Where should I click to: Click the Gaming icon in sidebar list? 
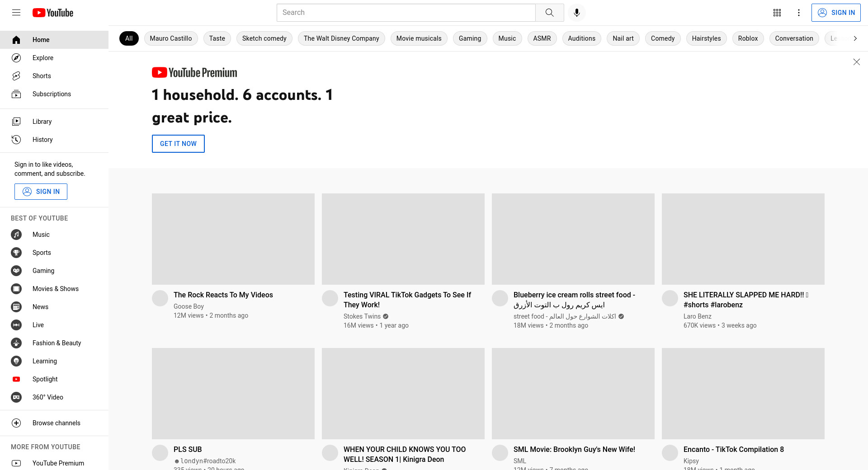pos(16,271)
